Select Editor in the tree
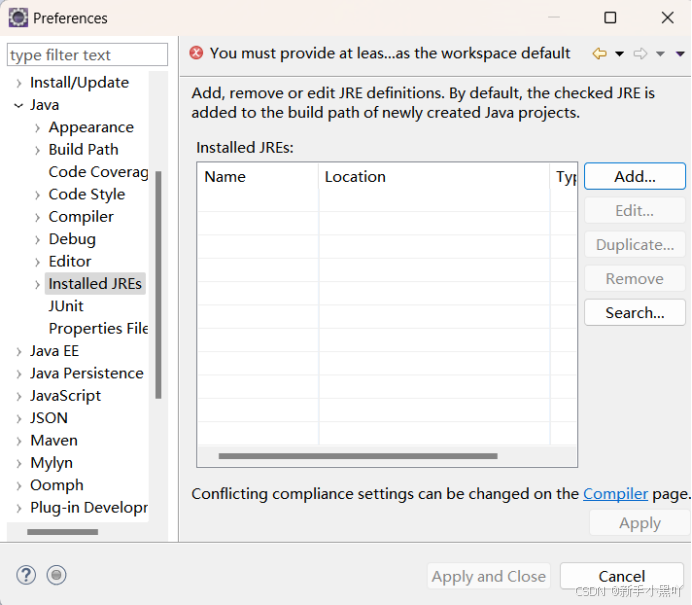 (70, 262)
